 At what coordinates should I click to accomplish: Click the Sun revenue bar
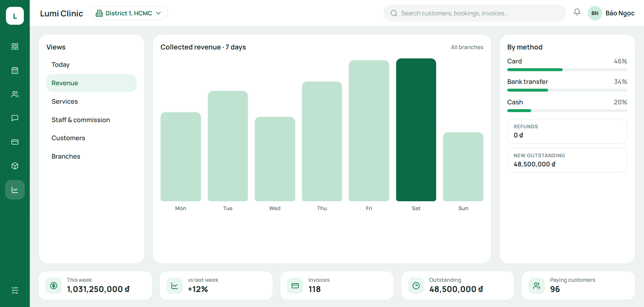tap(463, 167)
